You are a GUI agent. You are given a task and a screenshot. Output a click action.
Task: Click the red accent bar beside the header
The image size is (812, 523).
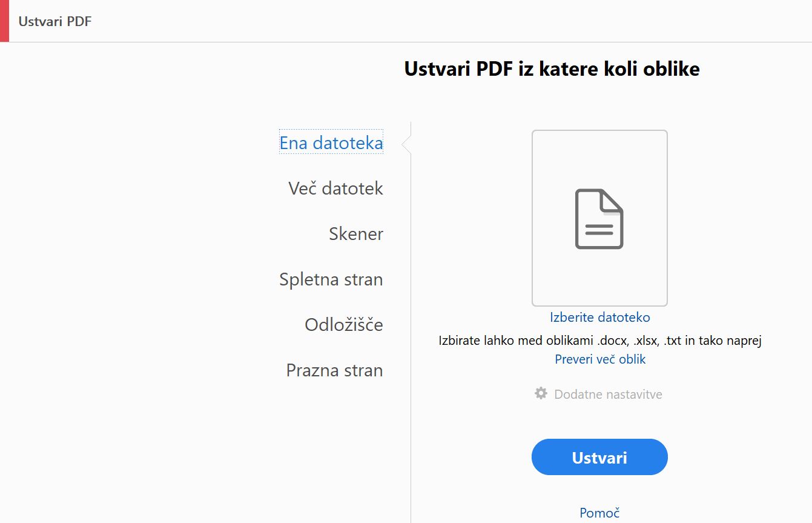(x=5, y=21)
